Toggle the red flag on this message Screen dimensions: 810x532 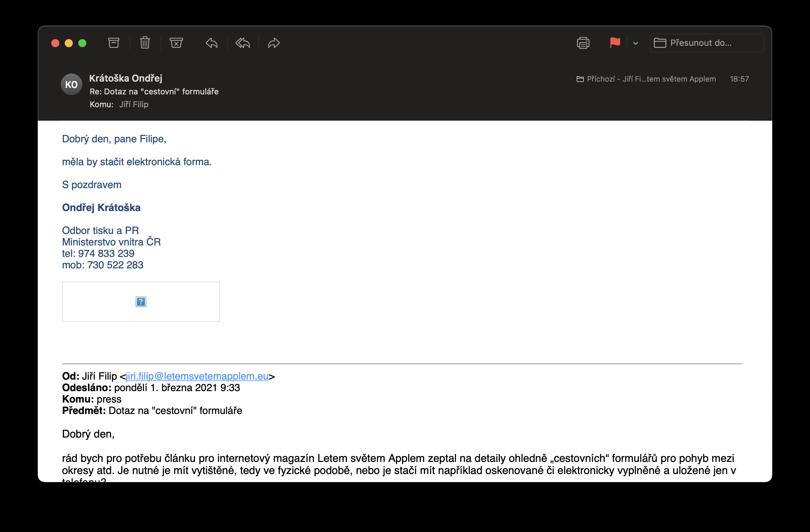(615, 43)
